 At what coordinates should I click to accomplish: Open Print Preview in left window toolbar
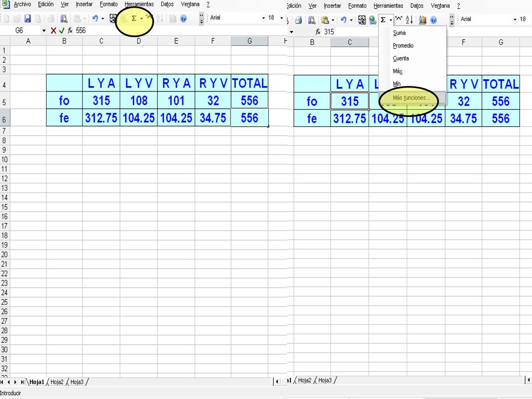[x=63, y=19]
